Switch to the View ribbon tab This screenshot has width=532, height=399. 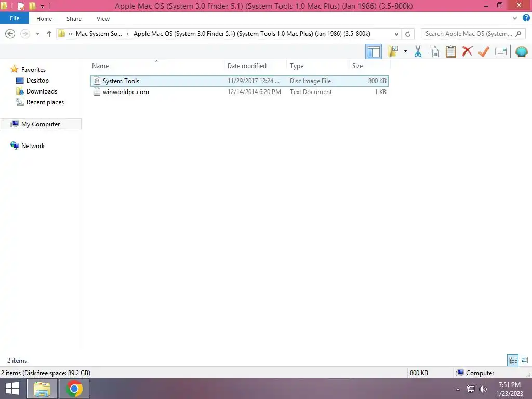tap(103, 19)
